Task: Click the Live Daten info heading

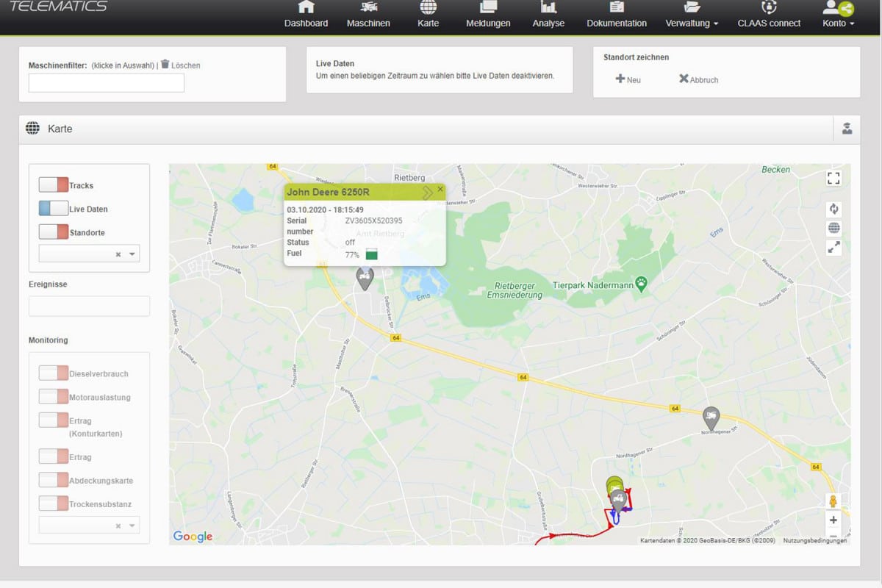Action: (335, 64)
